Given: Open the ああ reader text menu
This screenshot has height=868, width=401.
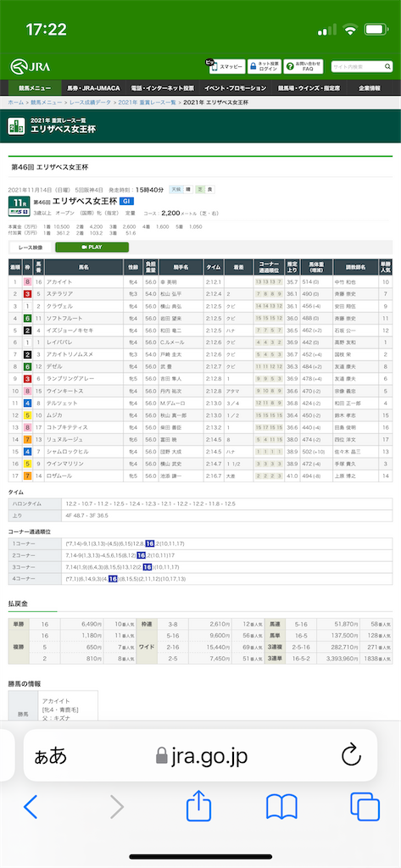Looking at the screenshot, I should coord(50,755).
